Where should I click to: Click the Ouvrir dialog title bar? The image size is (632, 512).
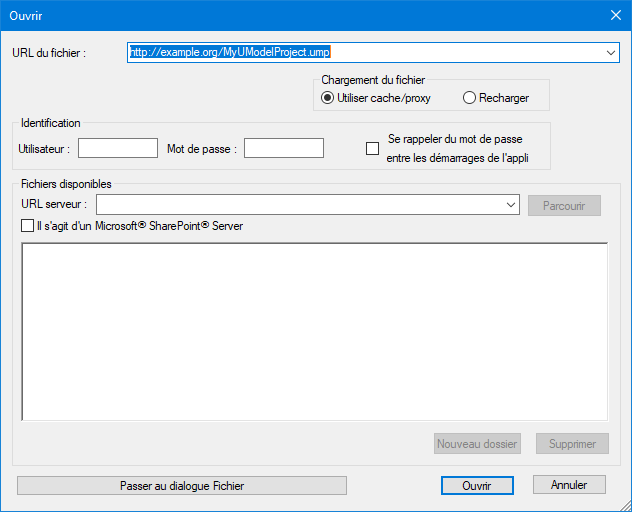(300, 15)
